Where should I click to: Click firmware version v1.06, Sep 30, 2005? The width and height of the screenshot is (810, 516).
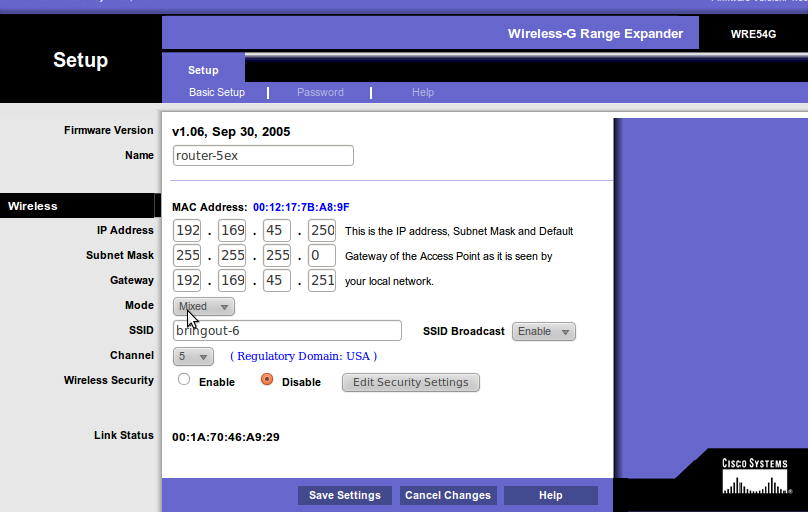click(231, 132)
